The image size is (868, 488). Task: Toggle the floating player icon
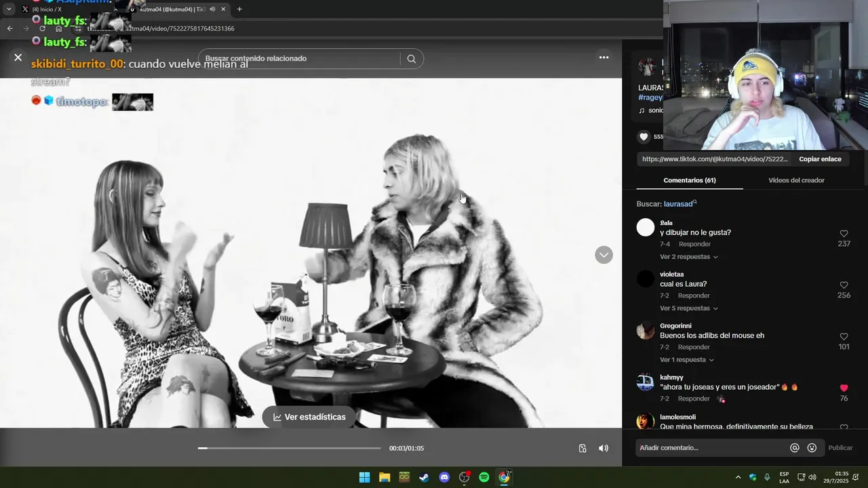point(583,448)
